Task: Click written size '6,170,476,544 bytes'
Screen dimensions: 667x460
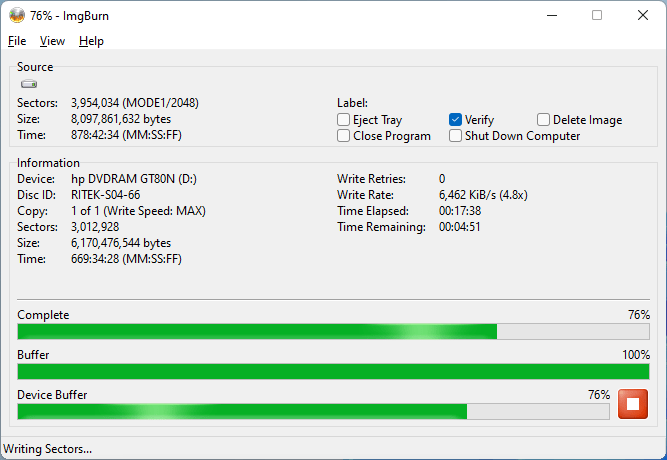Action: pos(121,243)
